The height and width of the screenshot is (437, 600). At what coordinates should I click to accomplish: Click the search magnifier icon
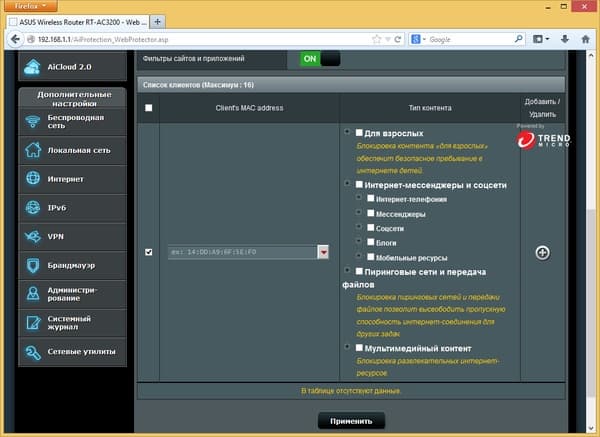pos(518,39)
